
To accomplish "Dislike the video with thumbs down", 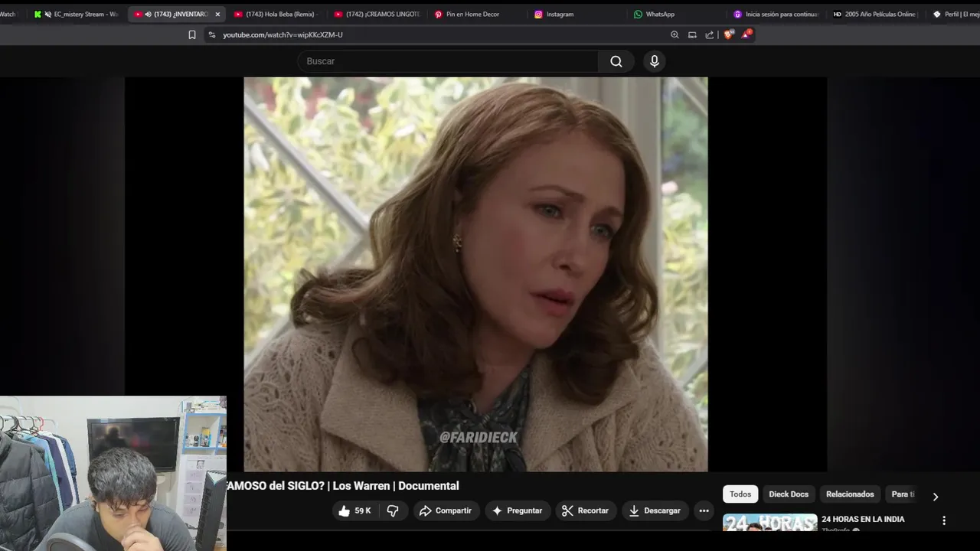I will (393, 510).
